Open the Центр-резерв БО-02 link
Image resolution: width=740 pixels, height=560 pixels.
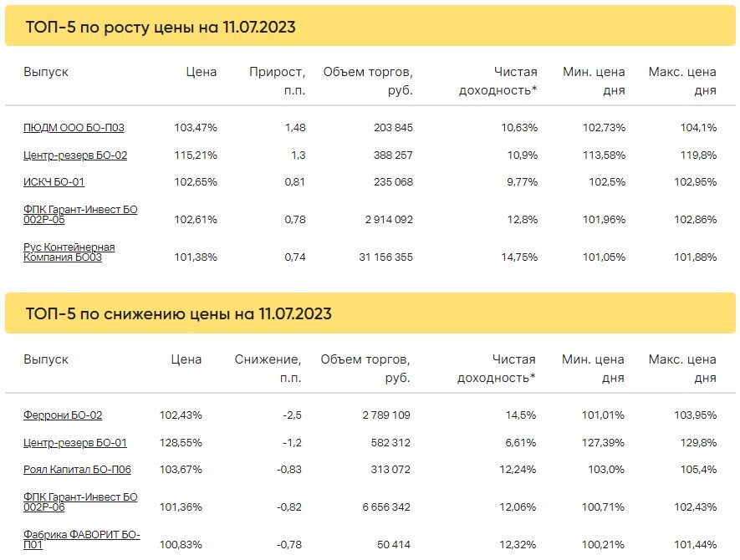pos(75,155)
